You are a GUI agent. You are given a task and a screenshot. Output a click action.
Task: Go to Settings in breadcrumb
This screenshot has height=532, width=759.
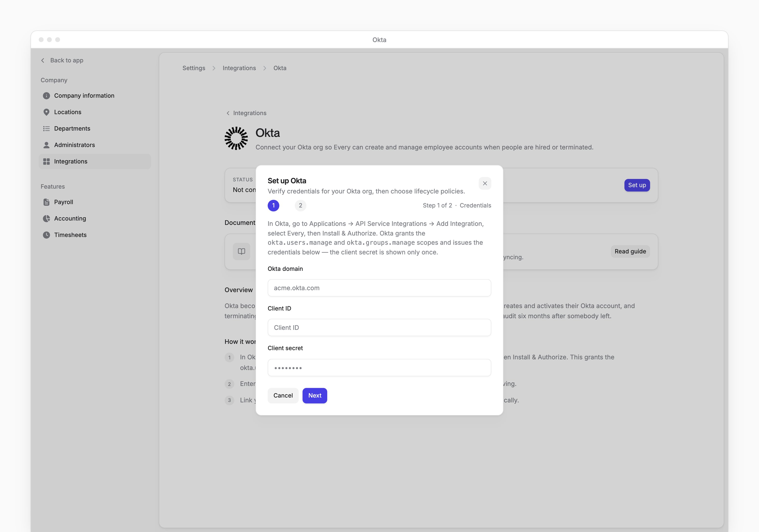click(194, 68)
